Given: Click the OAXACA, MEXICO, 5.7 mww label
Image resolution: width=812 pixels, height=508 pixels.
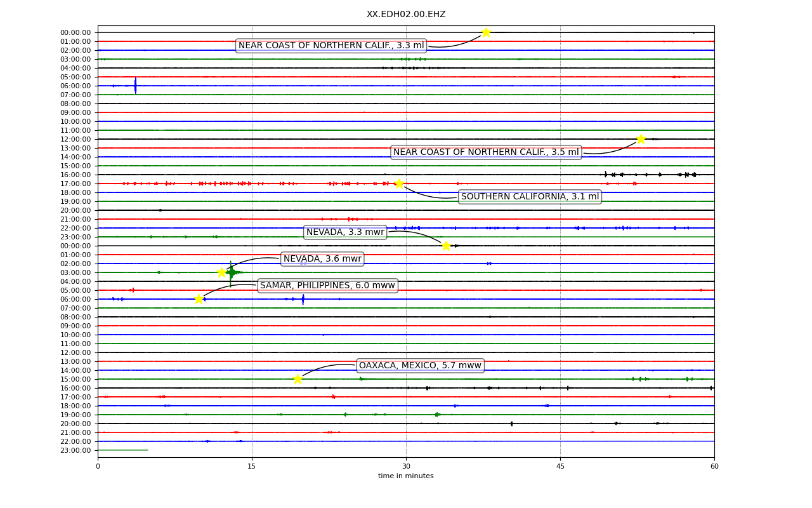Looking at the screenshot, I should (x=420, y=366).
